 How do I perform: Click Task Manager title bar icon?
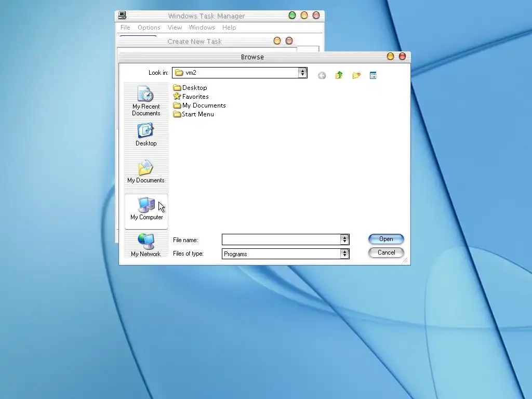(x=122, y=15)
